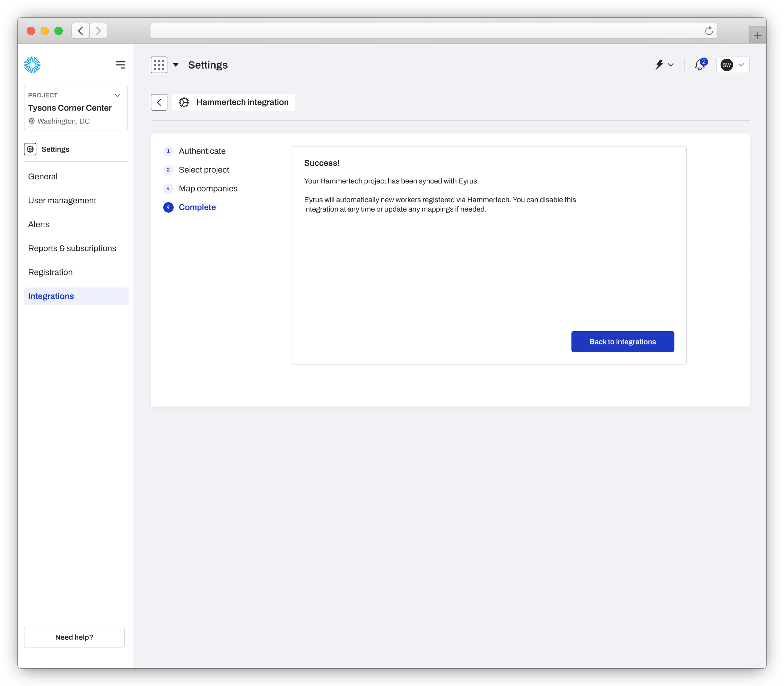This screenshot has width=784, height=686.
Task: Click the Settings page title
Action: tap(208, 65)
